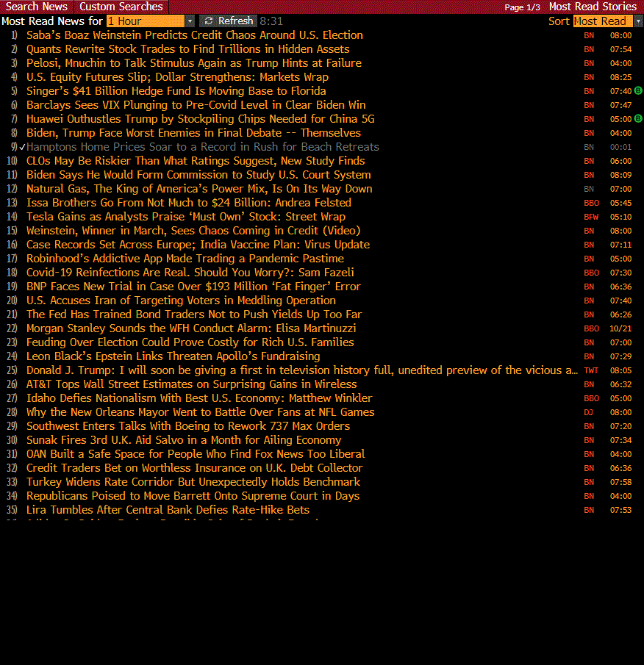Open Sunak Fires 3rd U.K. Aid Salvo story

coord(184,441)
